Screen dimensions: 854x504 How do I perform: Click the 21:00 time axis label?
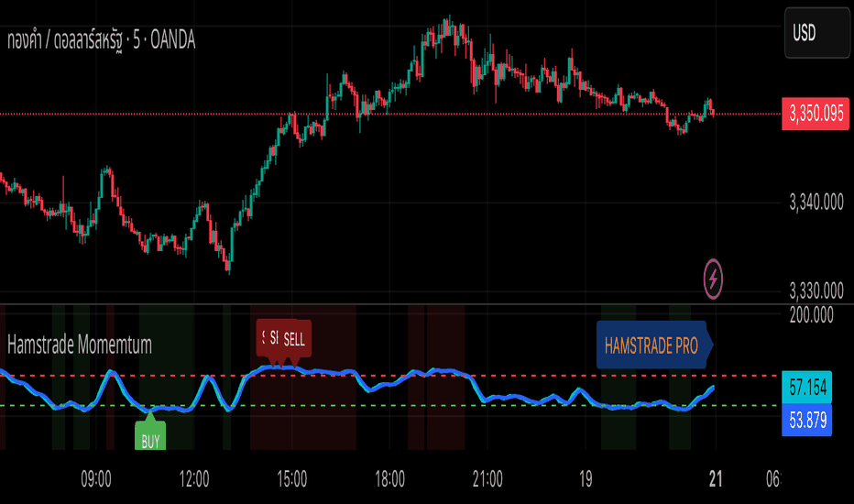[x=487, y=479]
